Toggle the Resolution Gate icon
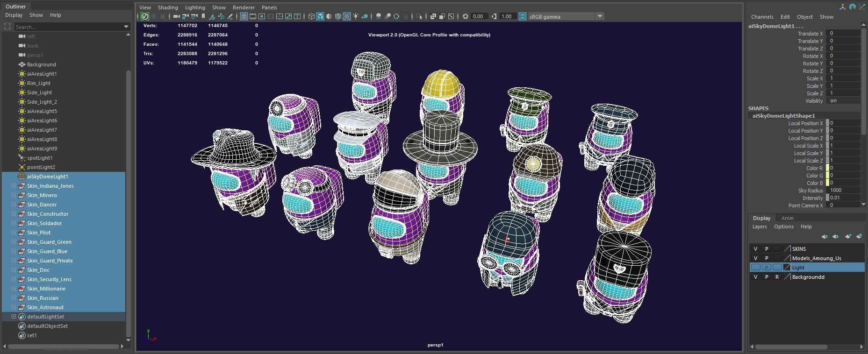The image size is (868, 354). pos(261,16)
